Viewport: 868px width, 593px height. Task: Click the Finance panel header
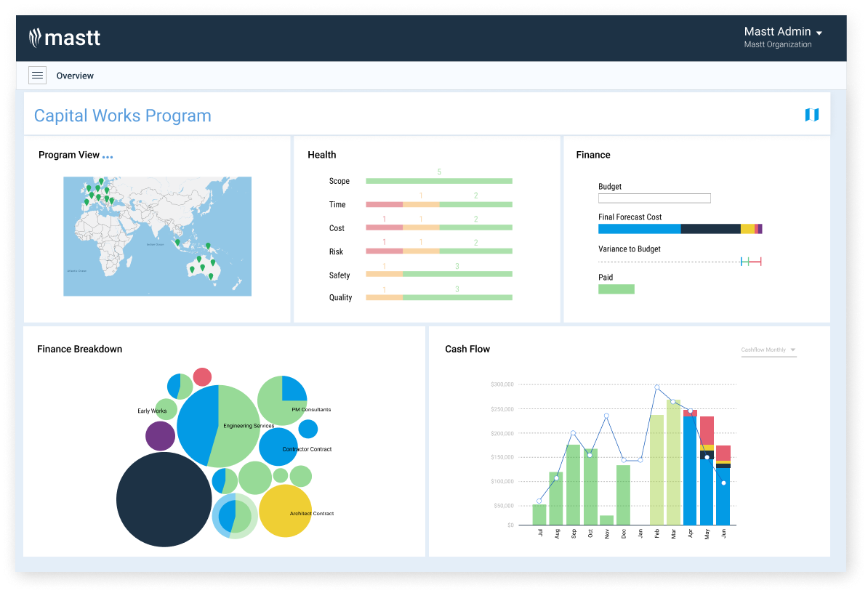coord(593,155)
